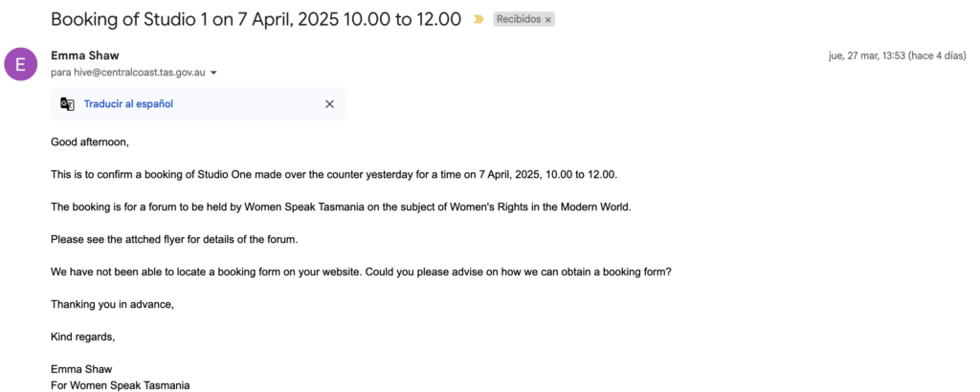
Task: Click the translate icon in translation bar
Action: click(x=67, y=104)
